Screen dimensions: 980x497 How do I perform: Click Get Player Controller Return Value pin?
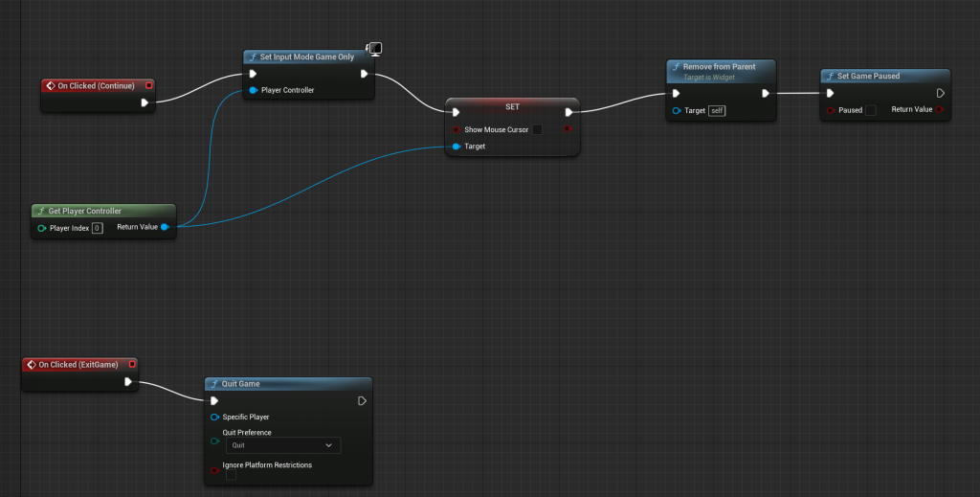coord(166,228)
